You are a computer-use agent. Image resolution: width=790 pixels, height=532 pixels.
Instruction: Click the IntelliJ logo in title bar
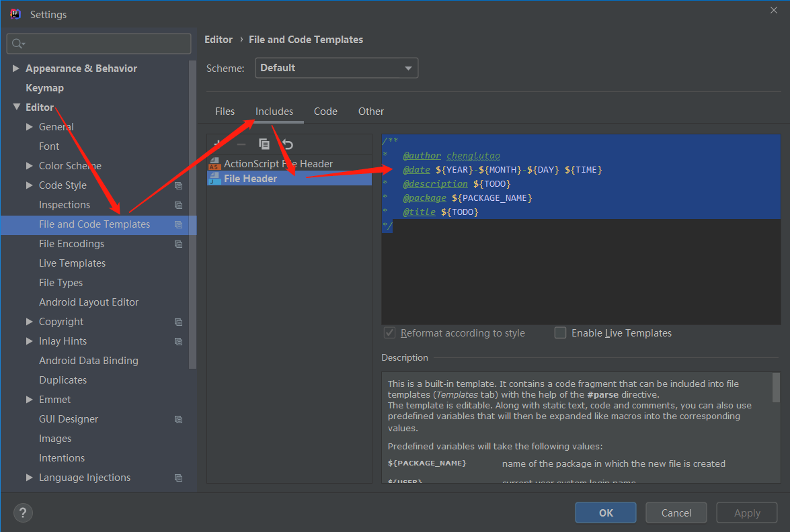point(15,14)
